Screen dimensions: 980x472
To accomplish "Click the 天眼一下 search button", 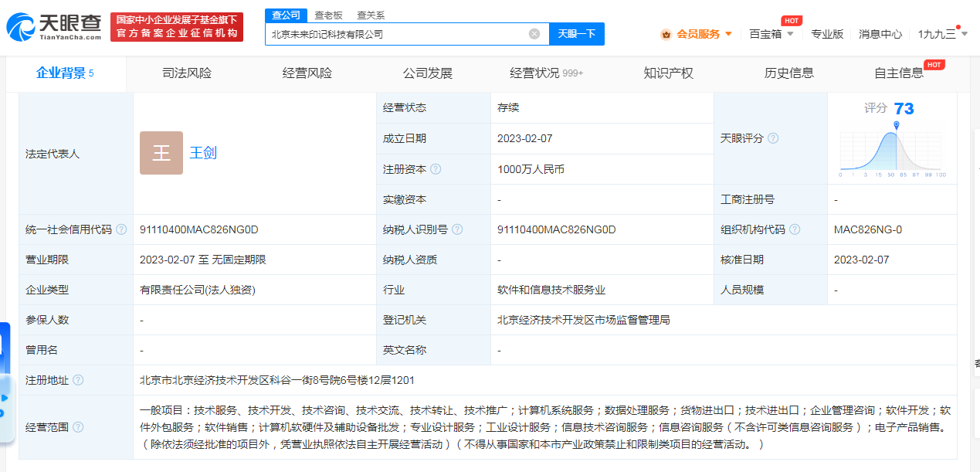I will 577,34.
